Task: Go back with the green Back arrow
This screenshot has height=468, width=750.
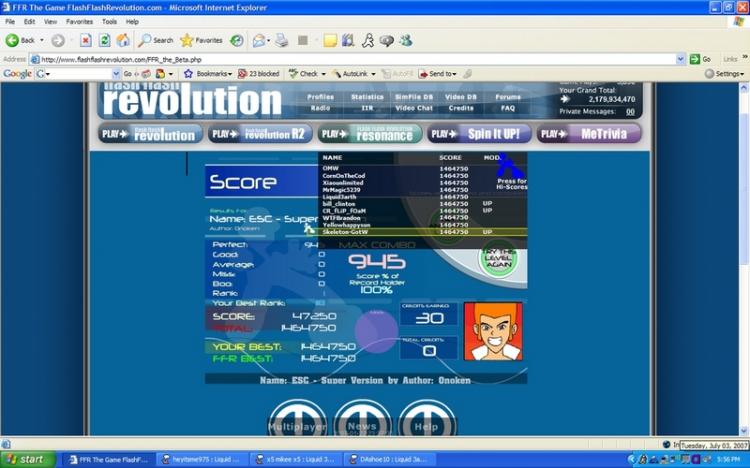Action: pyautogui.click(x=20, y=41)
